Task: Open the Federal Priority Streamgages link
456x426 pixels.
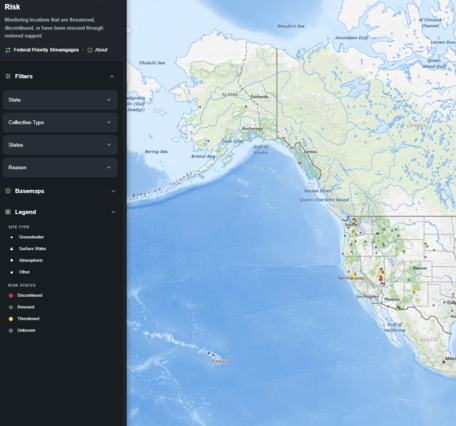Action: [x=46, y=50]
